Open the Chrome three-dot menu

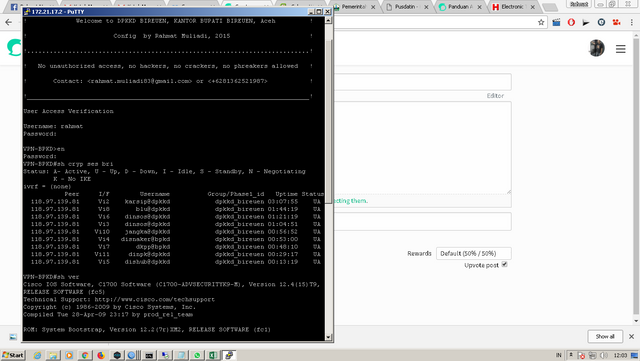pyautogui.click(x=632, y=22)
